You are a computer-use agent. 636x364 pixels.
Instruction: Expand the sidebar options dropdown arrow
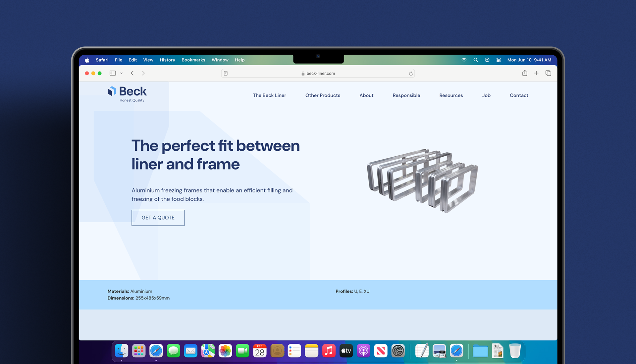(122, 74)
